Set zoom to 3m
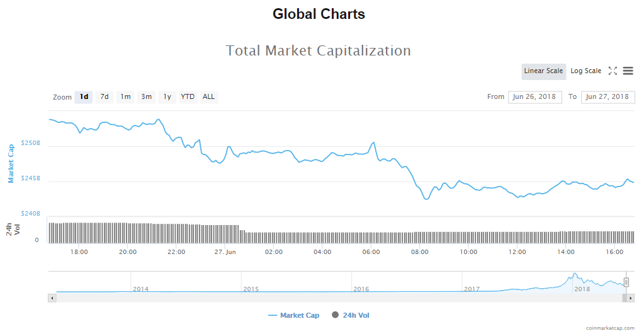 [146, 97]
